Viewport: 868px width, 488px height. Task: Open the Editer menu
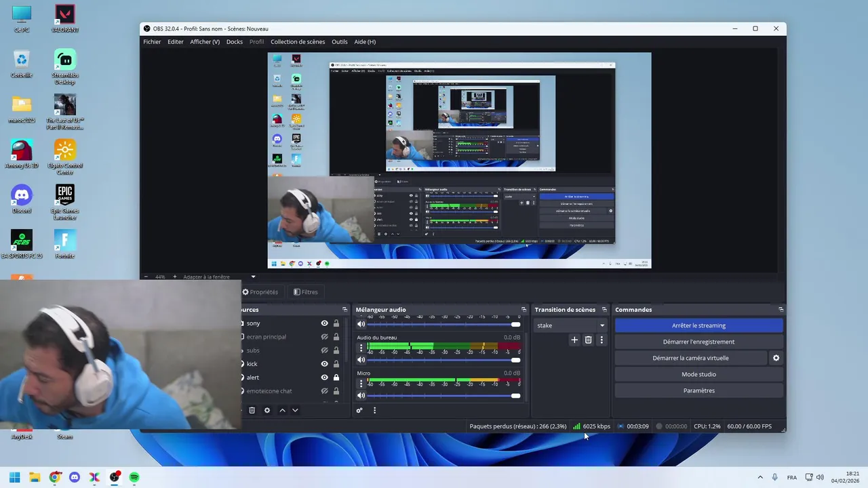click(x=176, y=42)
